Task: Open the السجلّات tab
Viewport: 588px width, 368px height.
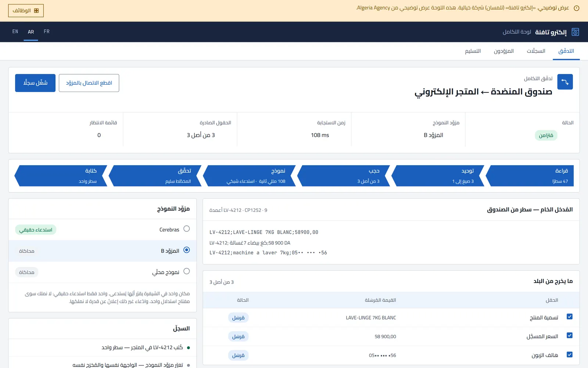Action: point(536,51)
